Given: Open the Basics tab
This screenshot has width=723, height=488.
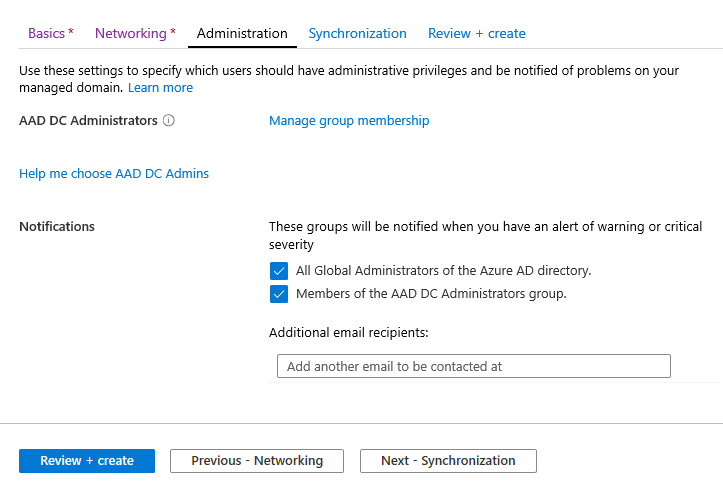Looking at the screenshot, I should click(50, 33).
